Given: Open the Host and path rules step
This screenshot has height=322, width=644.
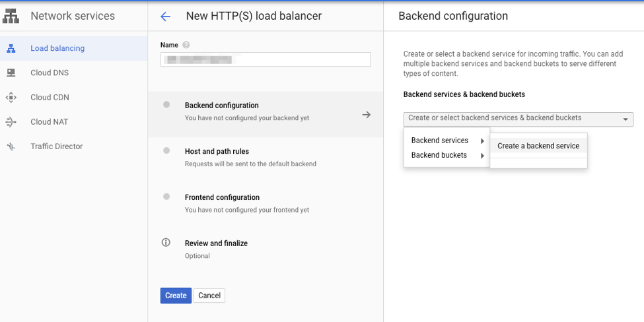Looking at the screenshot, I should pos(217,152).
